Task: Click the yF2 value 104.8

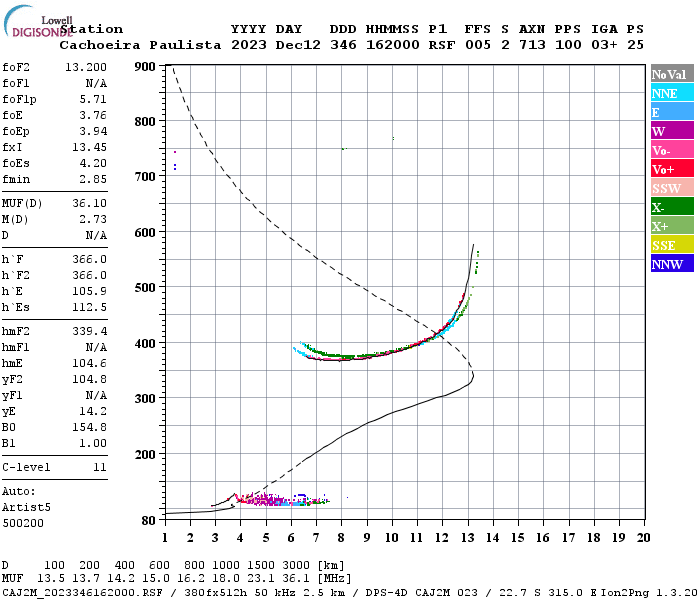Action: point(89,379)
